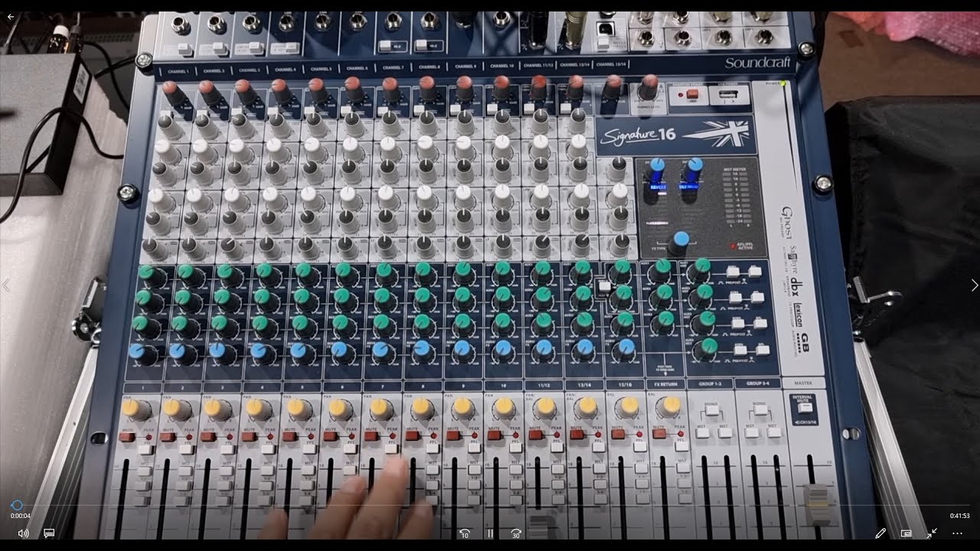Click the video seek bar
Screen dimensions: 980x551
[490, 506]
